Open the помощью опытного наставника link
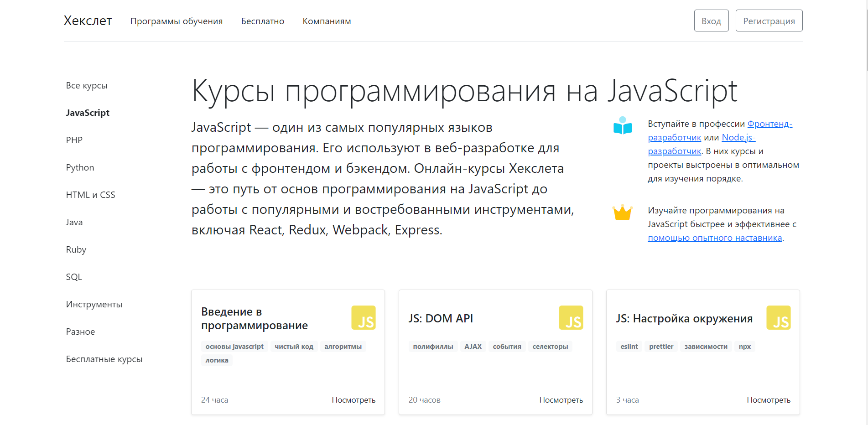This screenshot has height=425, width=868. pyautogui.click(x=714, y=238)
